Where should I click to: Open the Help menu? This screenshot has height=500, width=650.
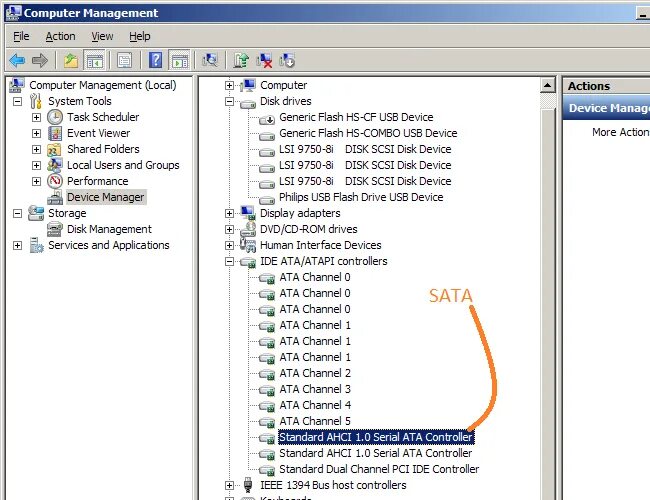pos(140,36)
